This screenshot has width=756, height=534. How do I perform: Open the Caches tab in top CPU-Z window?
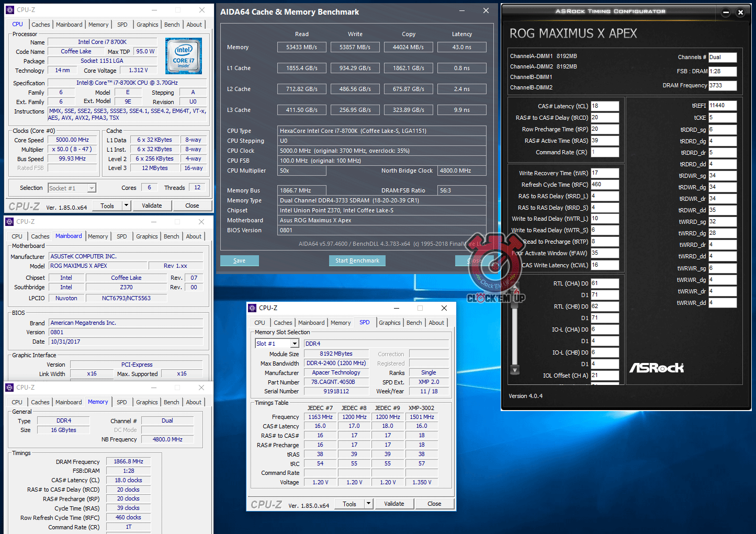[x=40, y=25]
